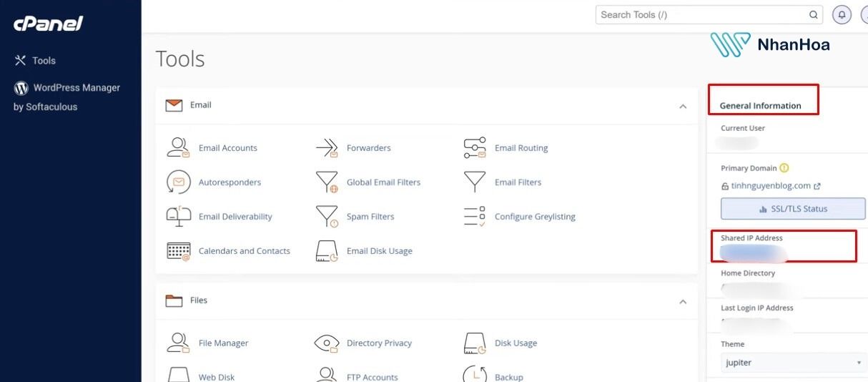Open the File Manager link
This screenshot has width=868, height=382.
[224, 343]
